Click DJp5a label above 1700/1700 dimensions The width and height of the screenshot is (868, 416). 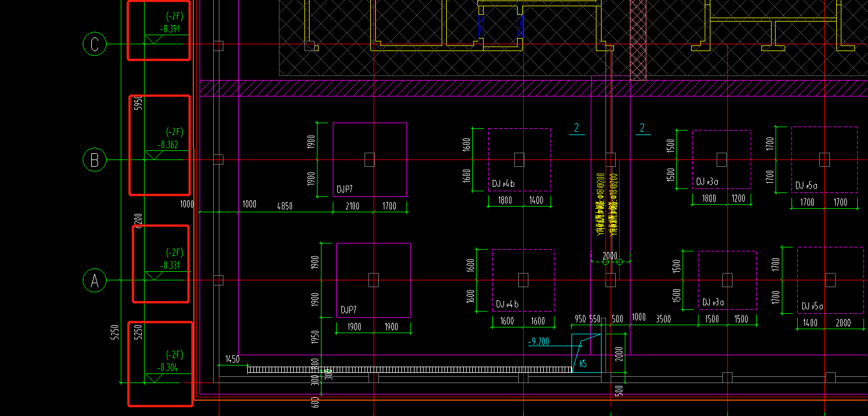coord(806,186)
